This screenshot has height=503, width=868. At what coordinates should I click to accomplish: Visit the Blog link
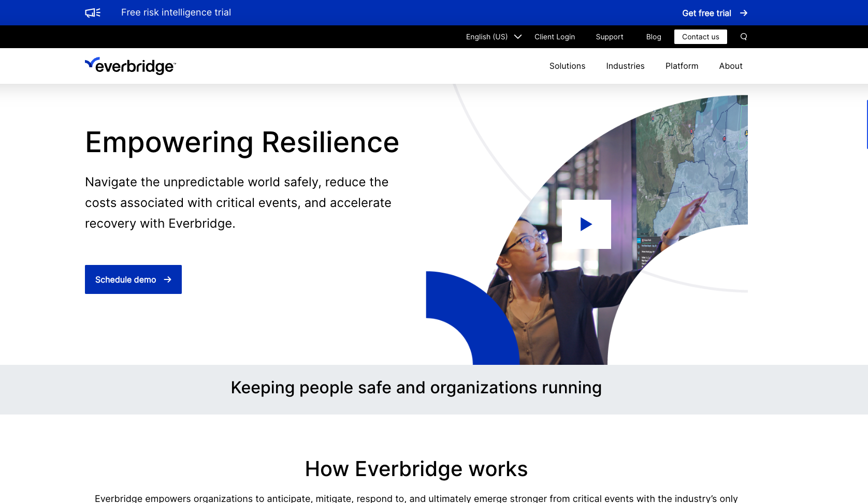654,37
